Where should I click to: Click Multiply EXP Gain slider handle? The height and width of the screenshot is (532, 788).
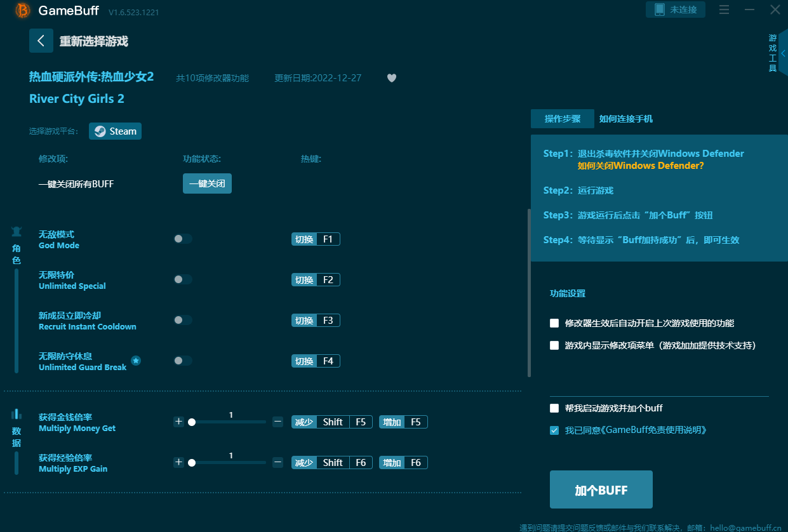[192, 463]
